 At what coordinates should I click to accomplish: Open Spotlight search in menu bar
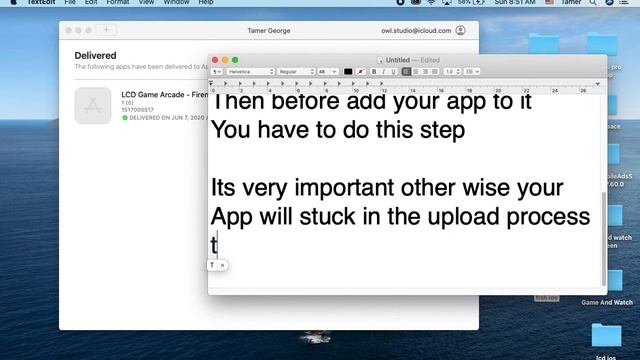click(x=593, y=2)
